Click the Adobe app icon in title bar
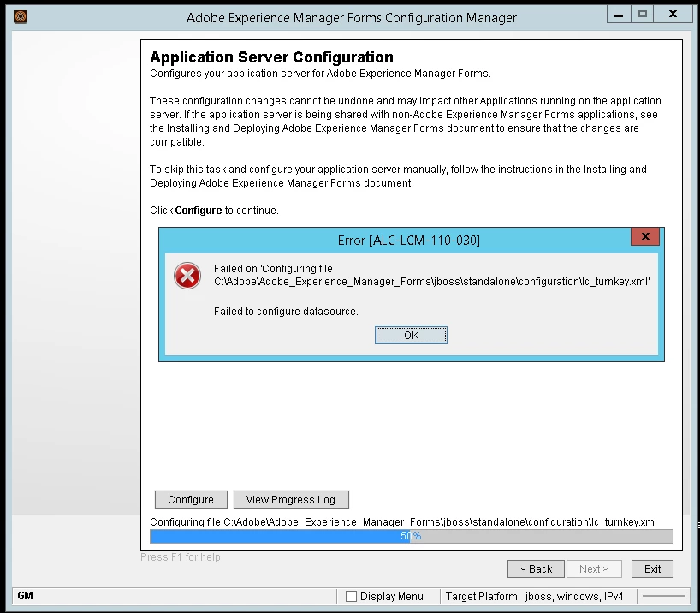 pyautogui.click(x=21, y=17)
